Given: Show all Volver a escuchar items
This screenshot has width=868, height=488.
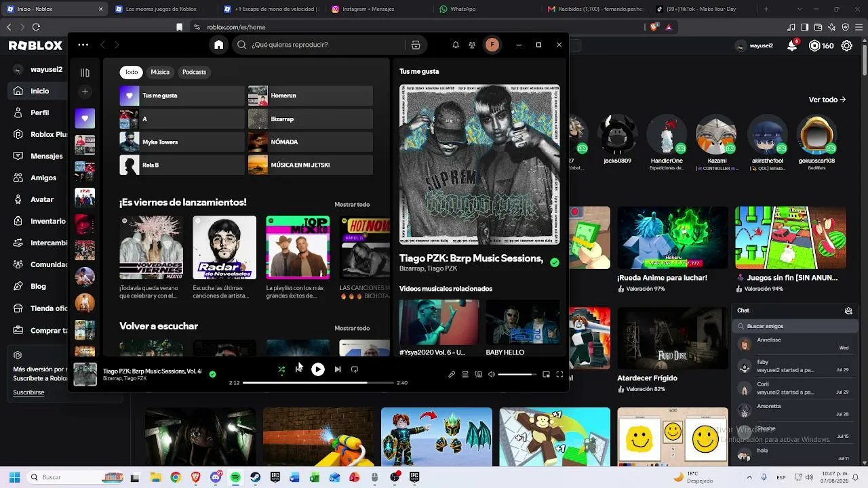Looking at the screenshot, I should pos(352,328).
